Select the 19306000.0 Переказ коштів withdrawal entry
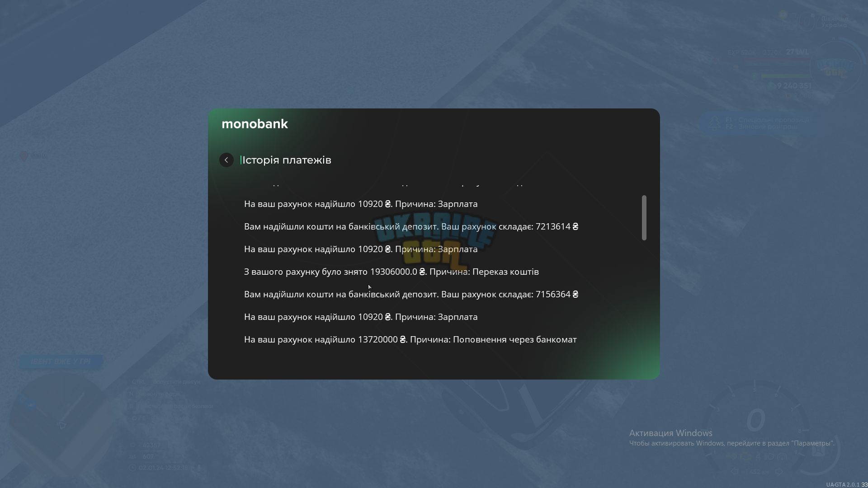 tap(392, 272)
